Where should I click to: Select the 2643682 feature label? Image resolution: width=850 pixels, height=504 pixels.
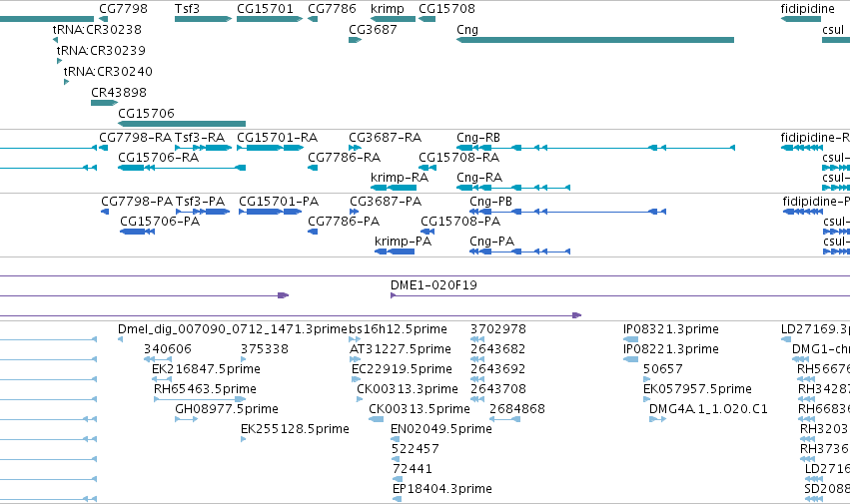498,349
